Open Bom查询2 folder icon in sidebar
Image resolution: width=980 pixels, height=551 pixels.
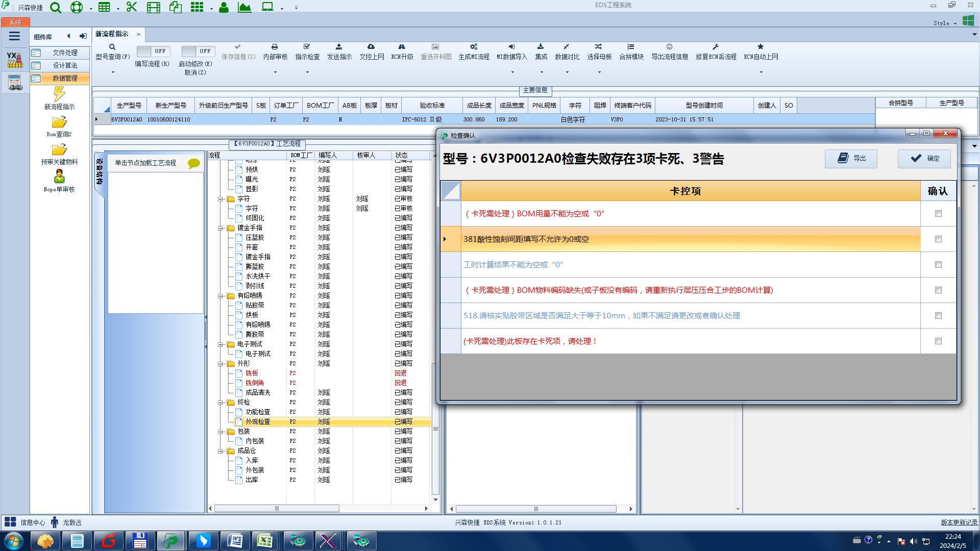click(59, 122)
